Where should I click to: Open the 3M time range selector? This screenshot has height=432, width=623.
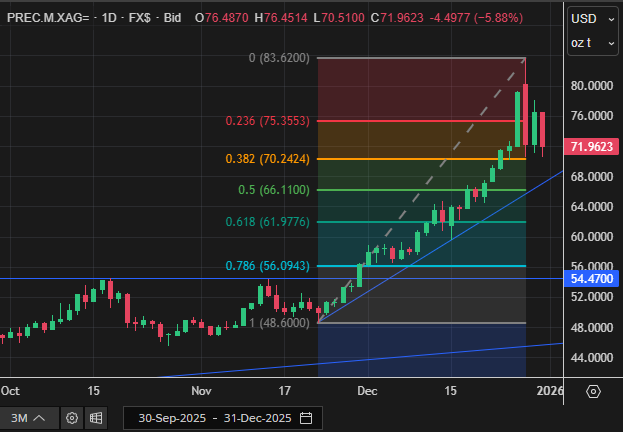click(x=28, y=417)
